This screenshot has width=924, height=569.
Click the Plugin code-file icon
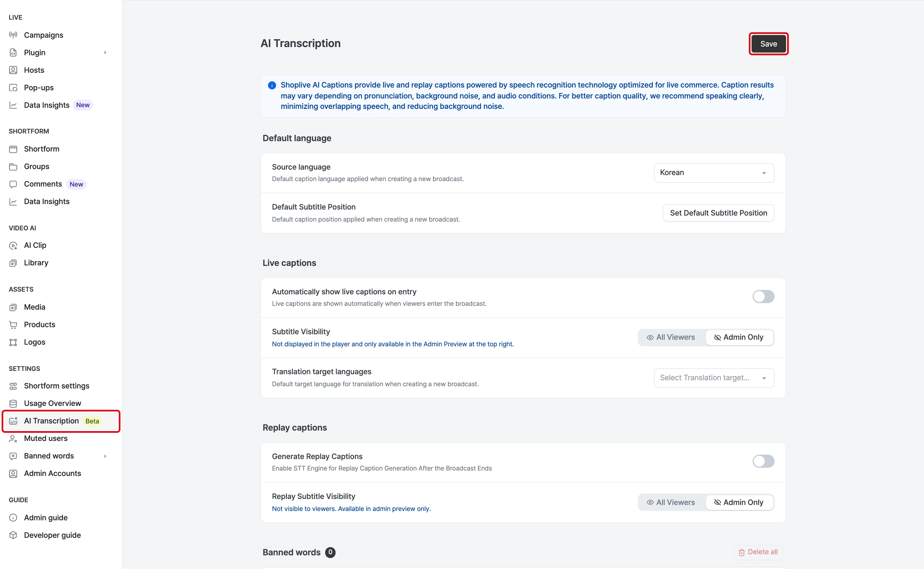pyautogui.click(x=13, y=53)
